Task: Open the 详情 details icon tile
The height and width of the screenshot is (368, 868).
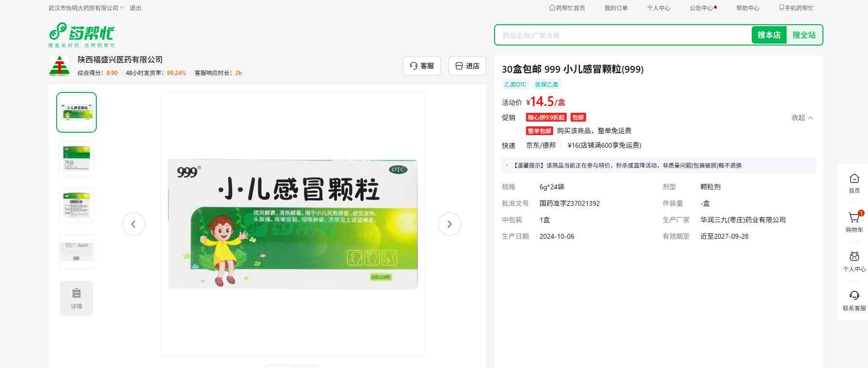Action: tap(77, 298)
